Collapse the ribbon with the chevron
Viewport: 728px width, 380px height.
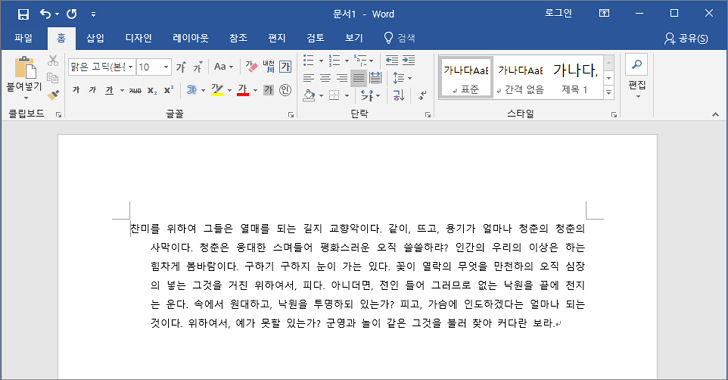pos(715,114)
